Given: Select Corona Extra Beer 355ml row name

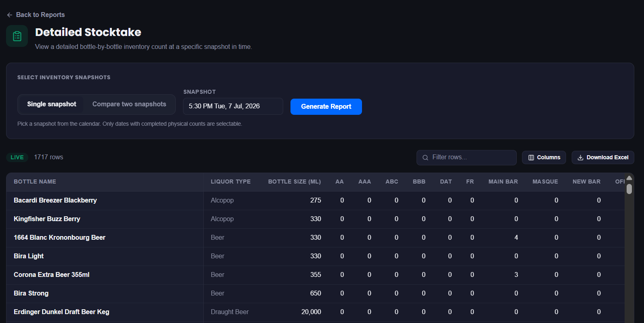Looking at the screenshot, I should [52, 275].
